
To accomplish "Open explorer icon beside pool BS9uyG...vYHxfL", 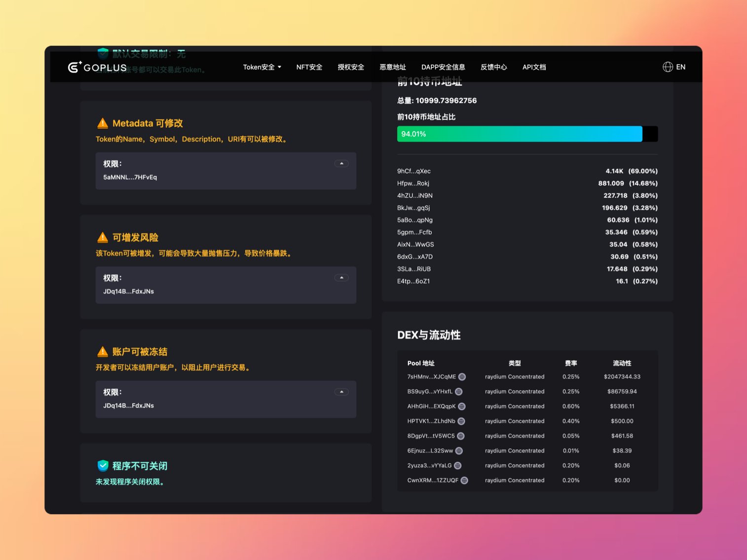I will click(x=459, y=392).
